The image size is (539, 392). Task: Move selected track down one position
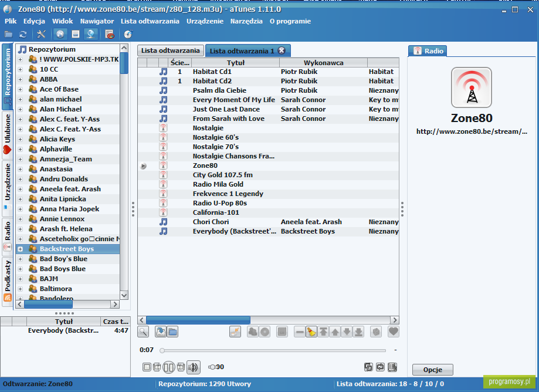point(347,332)
